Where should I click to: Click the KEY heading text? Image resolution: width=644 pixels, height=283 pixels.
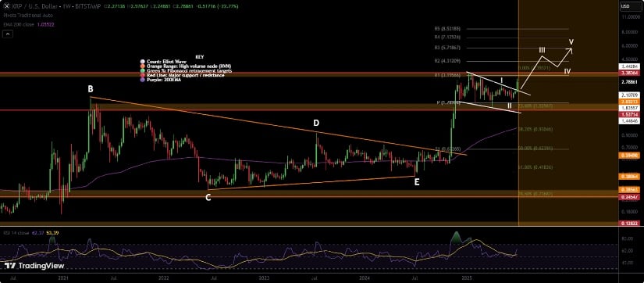[x=200, y=57]
